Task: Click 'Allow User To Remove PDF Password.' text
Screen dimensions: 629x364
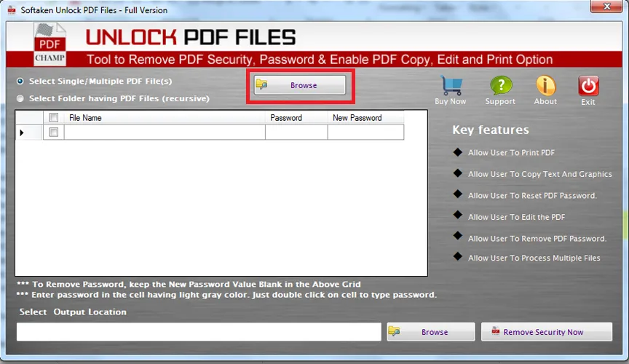Action: coord(537,238)
